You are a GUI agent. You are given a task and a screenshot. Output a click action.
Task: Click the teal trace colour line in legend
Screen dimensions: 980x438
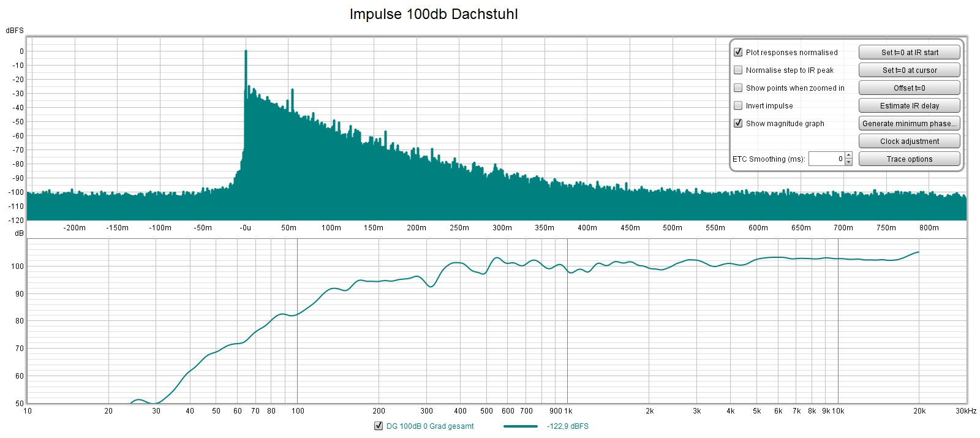click(520, 426)
